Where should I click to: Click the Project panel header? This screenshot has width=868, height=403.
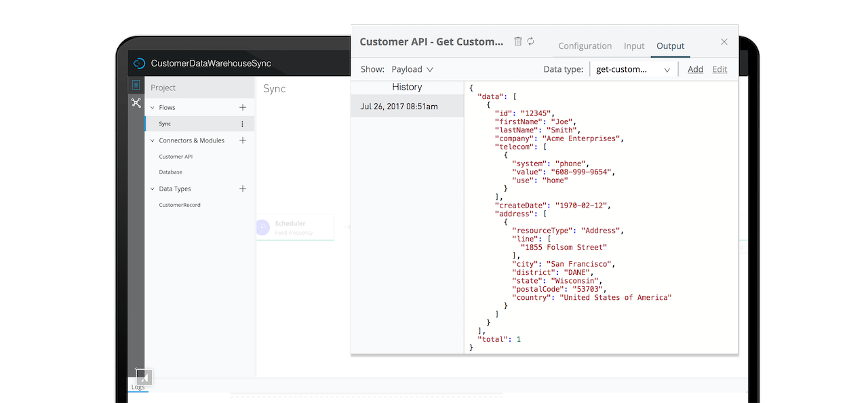(x=199, y=88)
